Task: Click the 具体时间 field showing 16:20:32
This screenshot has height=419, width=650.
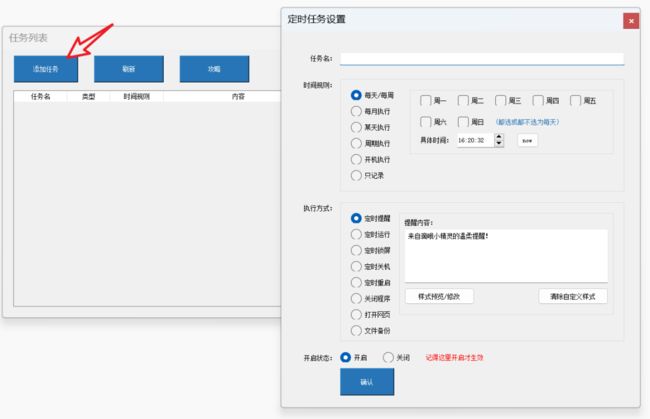Action: tap(475, 140)
